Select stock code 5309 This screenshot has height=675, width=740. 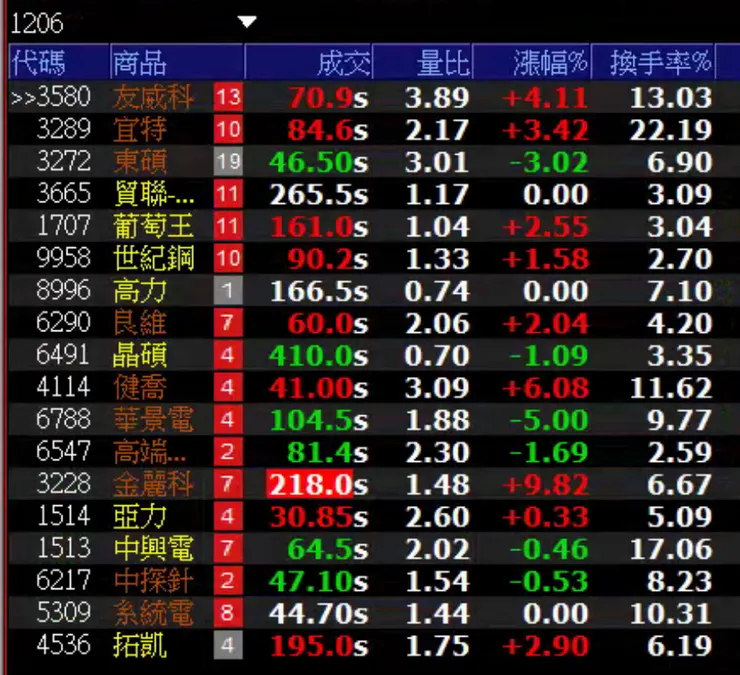(x=63, y=612)
